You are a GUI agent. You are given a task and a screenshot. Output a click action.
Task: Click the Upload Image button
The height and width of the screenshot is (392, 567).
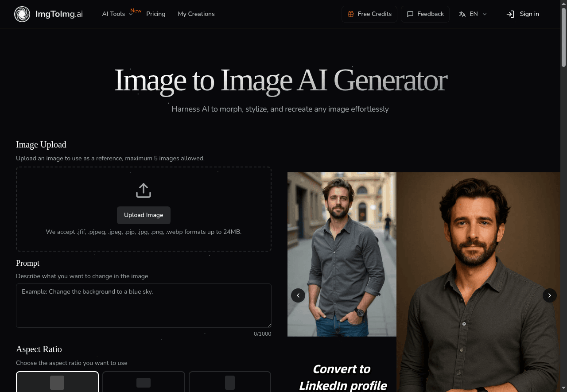pyautogui.click(x=144, y=215)
